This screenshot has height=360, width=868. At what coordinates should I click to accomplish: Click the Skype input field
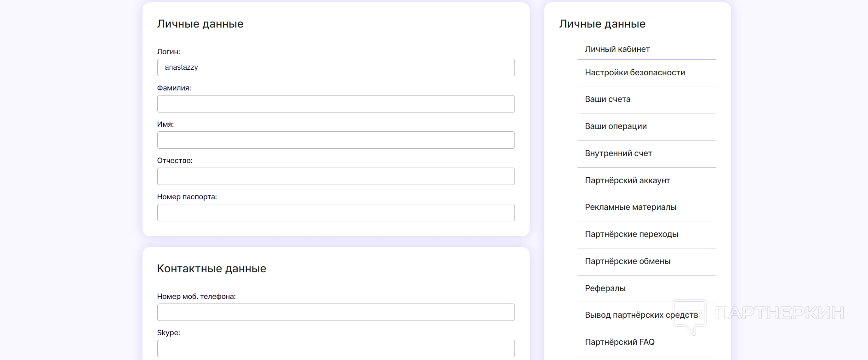[x=336, y=349]
